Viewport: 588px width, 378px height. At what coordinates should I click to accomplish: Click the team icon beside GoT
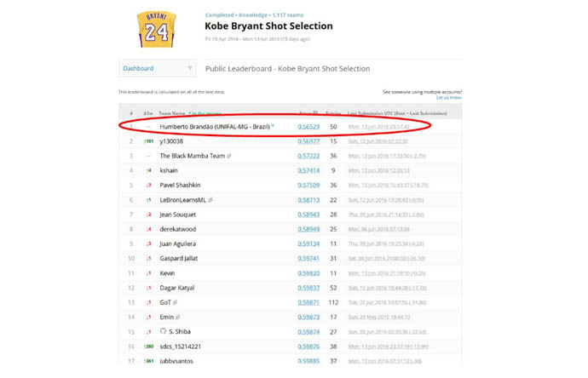click(x=176, y=302)
